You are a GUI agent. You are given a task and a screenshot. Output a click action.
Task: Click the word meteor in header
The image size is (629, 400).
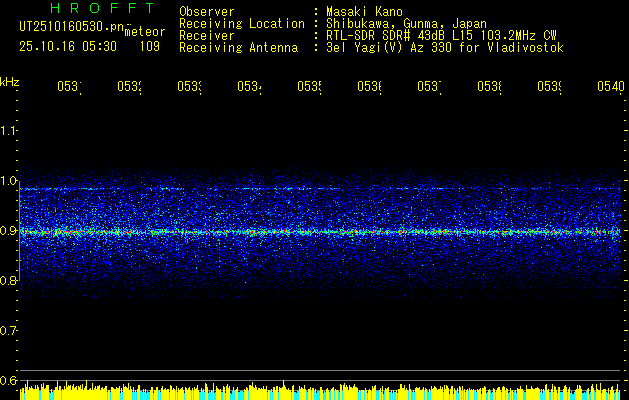click(145, 32)
